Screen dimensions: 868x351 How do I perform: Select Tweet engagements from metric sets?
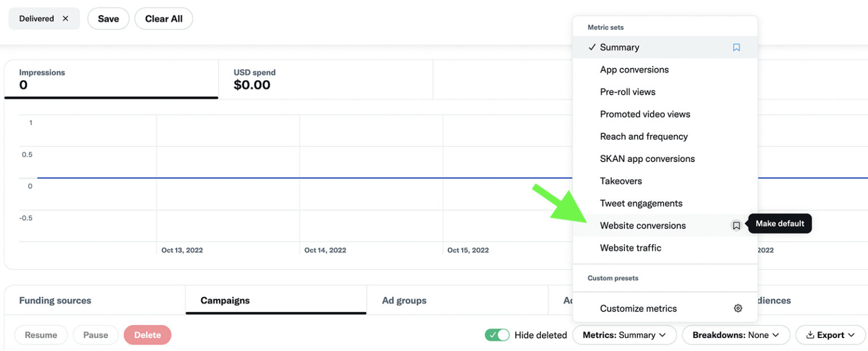(641, 203)
